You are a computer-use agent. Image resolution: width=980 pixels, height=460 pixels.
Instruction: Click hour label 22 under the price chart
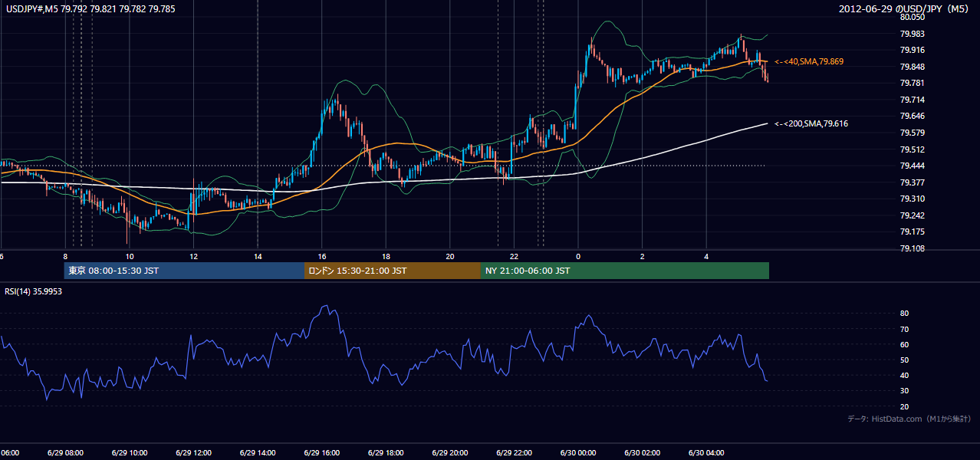tap(514, 256)
